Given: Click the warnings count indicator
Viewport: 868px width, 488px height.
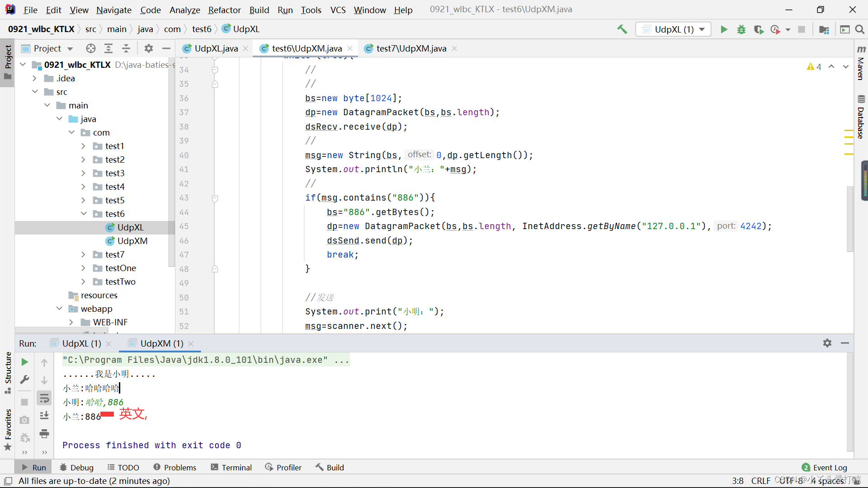Looking at the screenshot, I should point(814,67).
